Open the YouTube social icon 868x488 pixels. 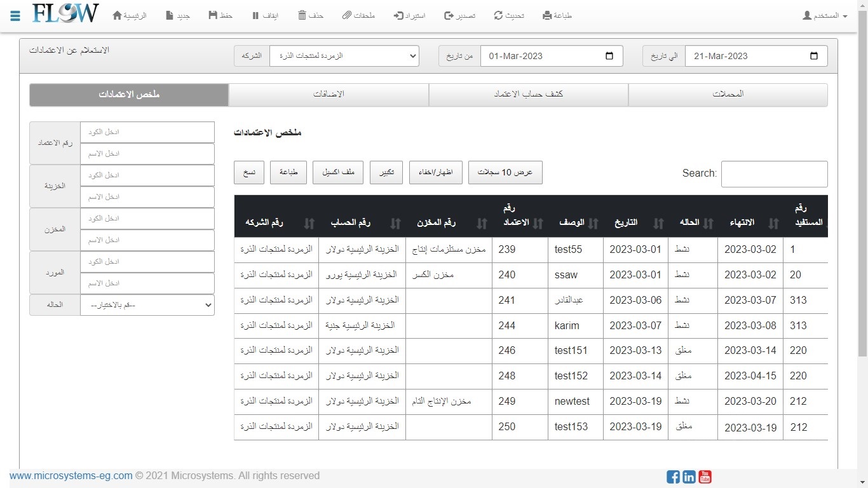point(705,477)
